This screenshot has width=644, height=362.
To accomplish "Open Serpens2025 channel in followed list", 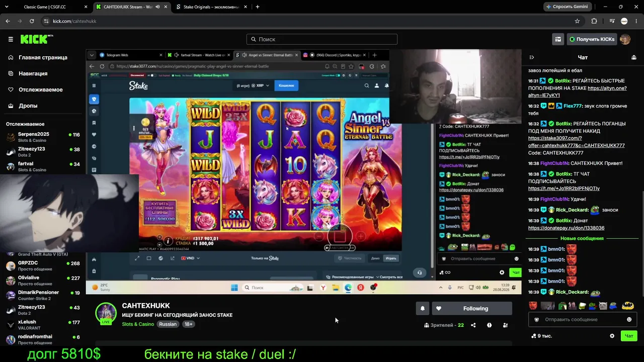I will point(43,137).
